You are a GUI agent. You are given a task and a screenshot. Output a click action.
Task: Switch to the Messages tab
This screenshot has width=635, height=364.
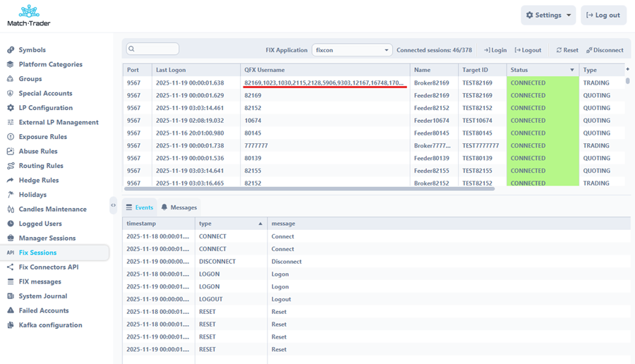tap(179, 207)
